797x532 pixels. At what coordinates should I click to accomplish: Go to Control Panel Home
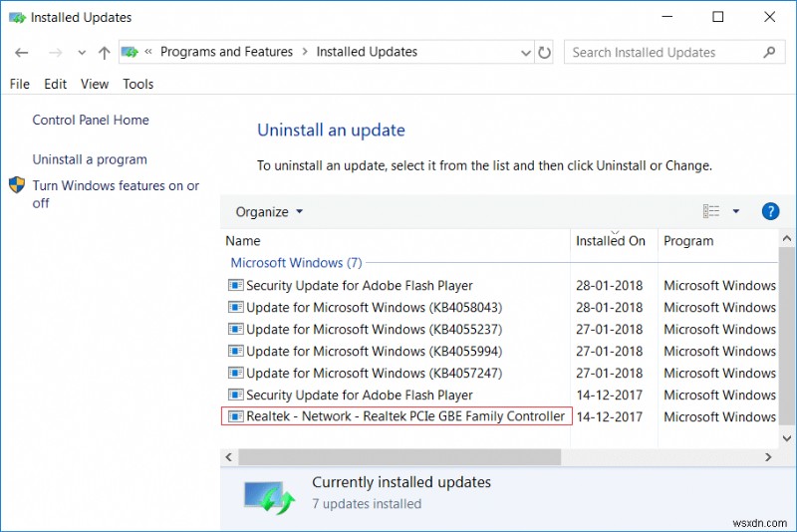[91, 120]
